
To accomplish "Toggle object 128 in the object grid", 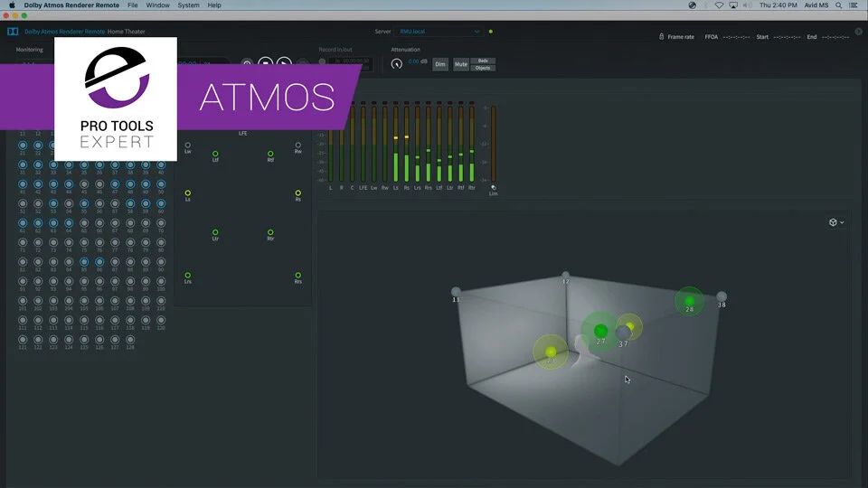I will tap(130, 340).
